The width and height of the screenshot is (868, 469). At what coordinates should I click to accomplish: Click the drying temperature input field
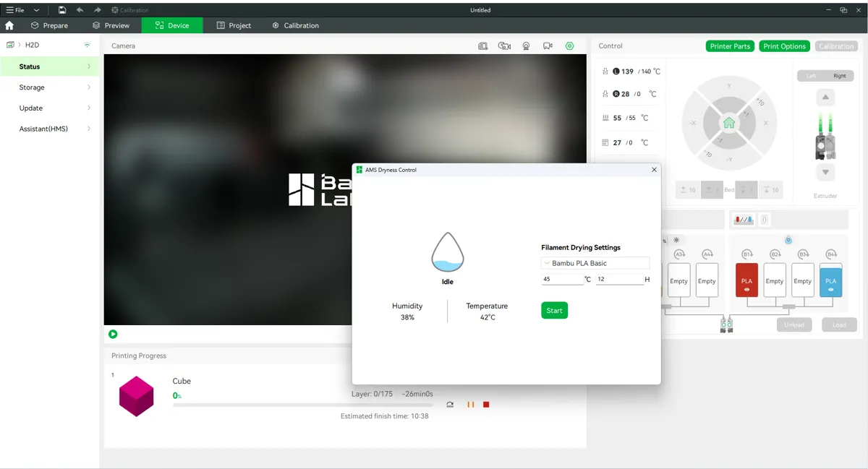pyautogui.click(x=562, y=279)
